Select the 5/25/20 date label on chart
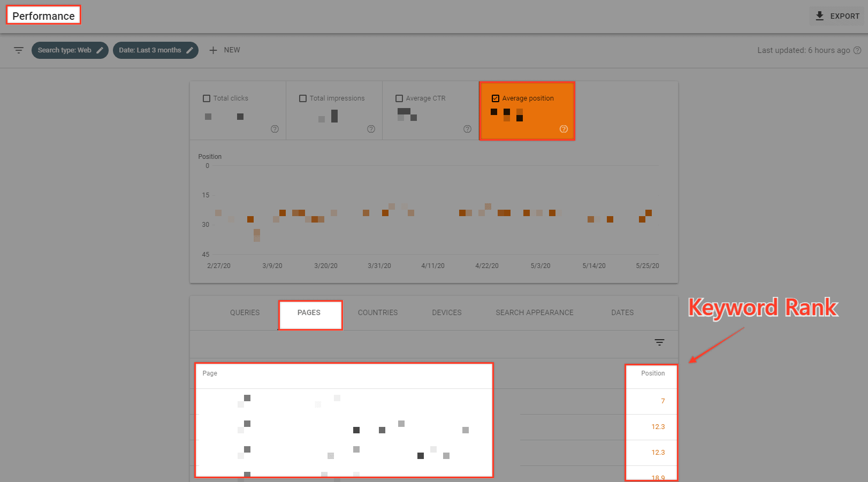 click(x=648, y=266)
